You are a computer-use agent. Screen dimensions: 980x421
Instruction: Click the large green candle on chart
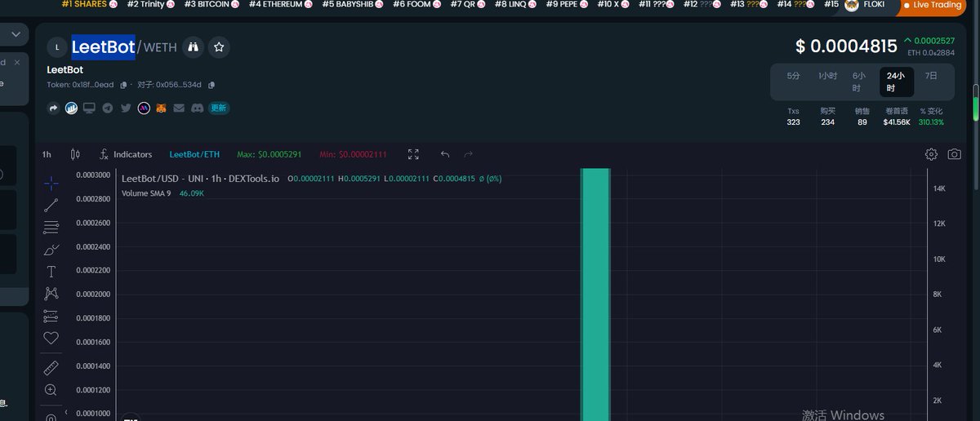click(x=595, y=294)
